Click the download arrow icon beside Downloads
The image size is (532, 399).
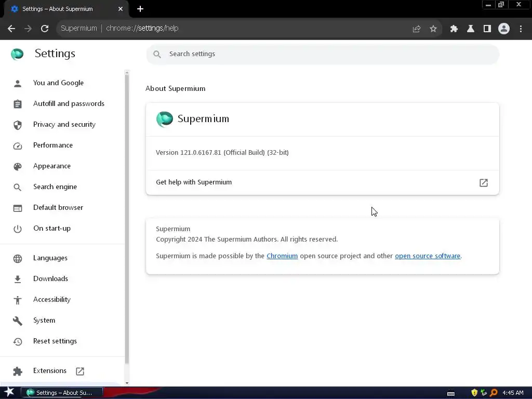(x=18, y=279)
